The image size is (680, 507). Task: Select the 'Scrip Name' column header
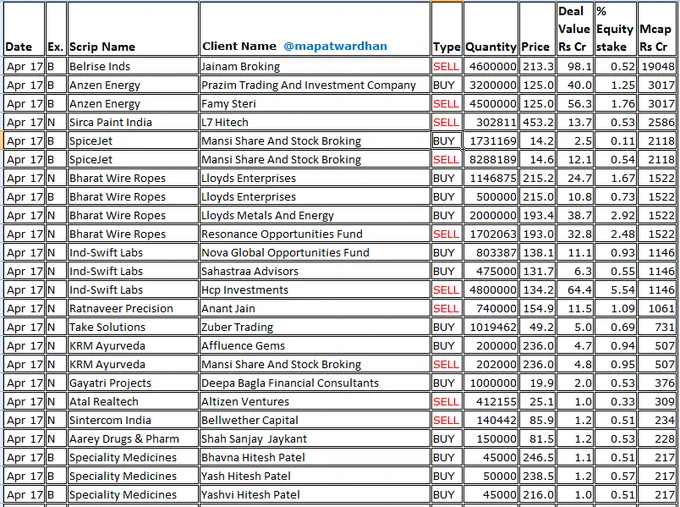(133, 29)
